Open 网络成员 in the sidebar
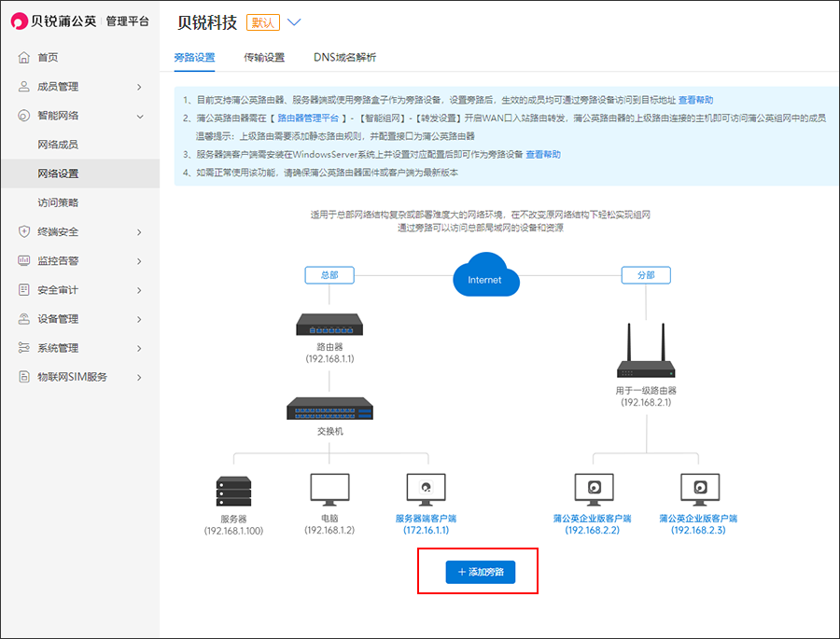The image size is (840, 639). click(x=58, y=145)
